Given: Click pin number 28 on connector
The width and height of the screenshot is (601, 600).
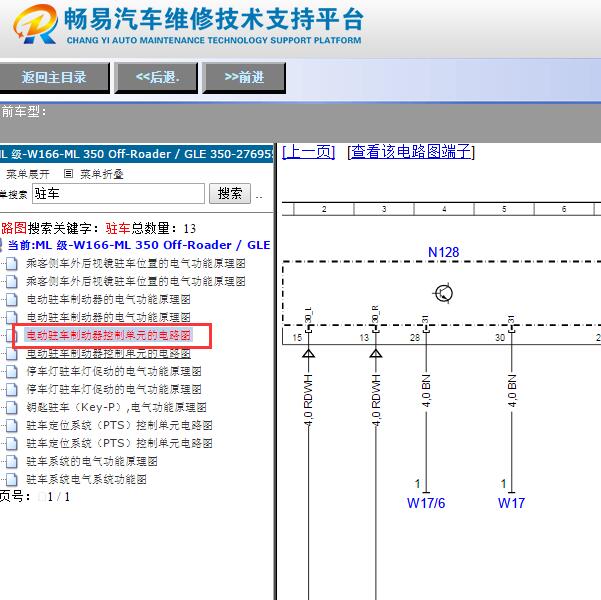Looking at the screenshot, I should (415, 338).
